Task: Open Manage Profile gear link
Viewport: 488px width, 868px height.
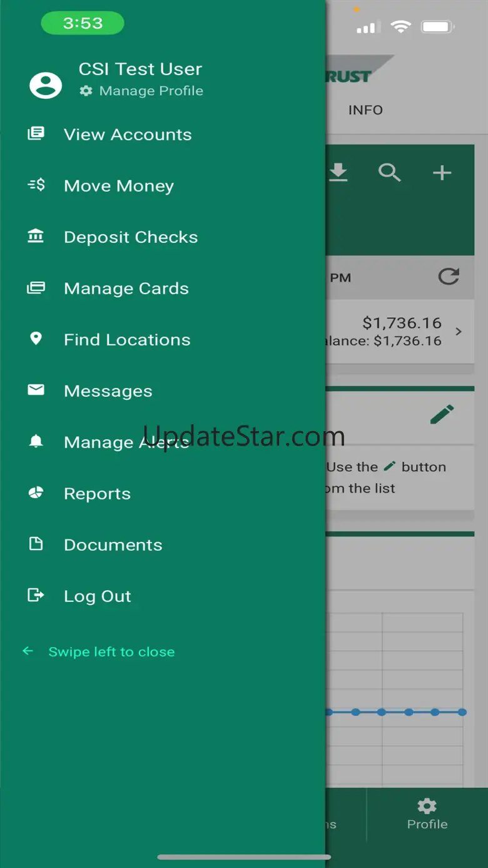Action: click(141, 91)
